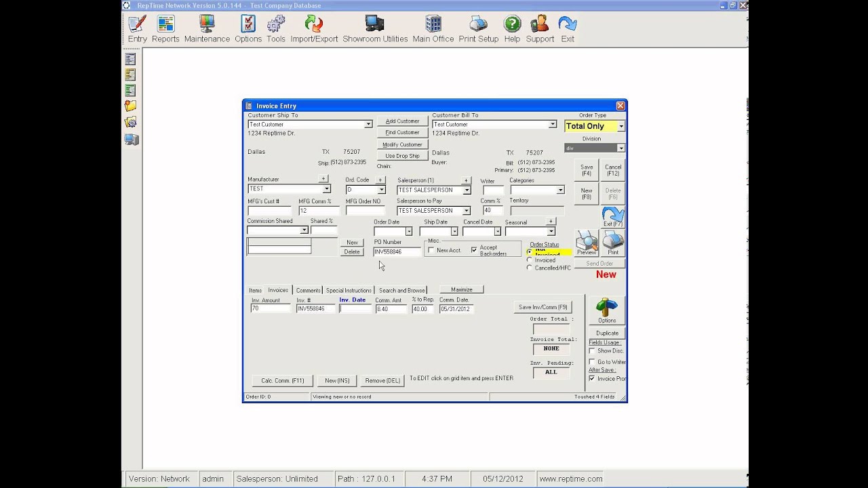The width and height of the screenshot is (868, 488).
Task: Switch to the Items tab
Action: coord(255,290)
